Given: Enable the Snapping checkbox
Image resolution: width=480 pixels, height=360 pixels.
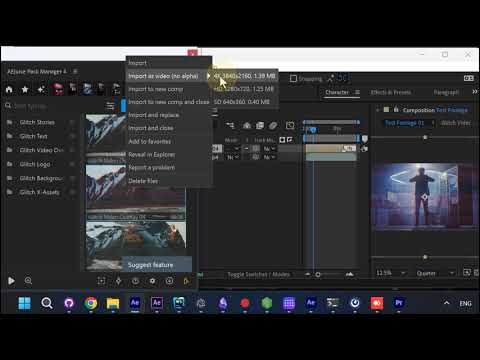Looking at the screenshot, I should 293,79.
